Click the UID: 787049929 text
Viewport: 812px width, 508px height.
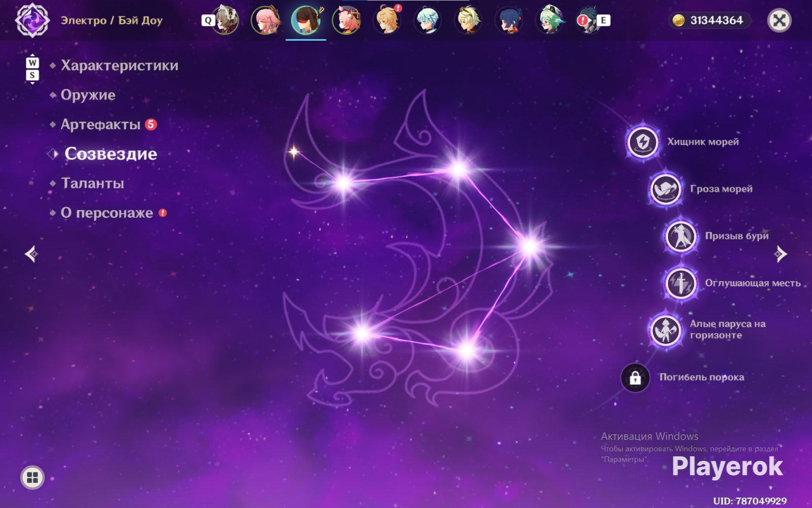tap(750, 501)
